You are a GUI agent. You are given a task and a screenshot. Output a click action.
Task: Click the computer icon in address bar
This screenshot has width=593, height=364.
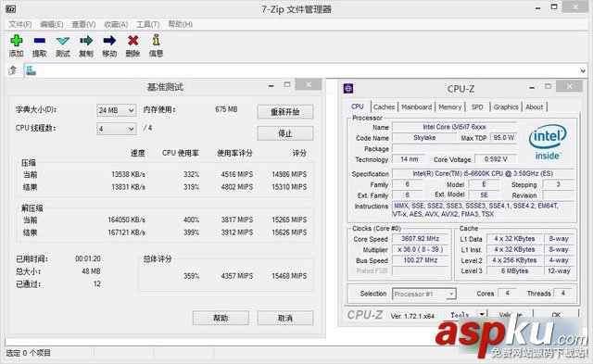click(x=31, y=70)
